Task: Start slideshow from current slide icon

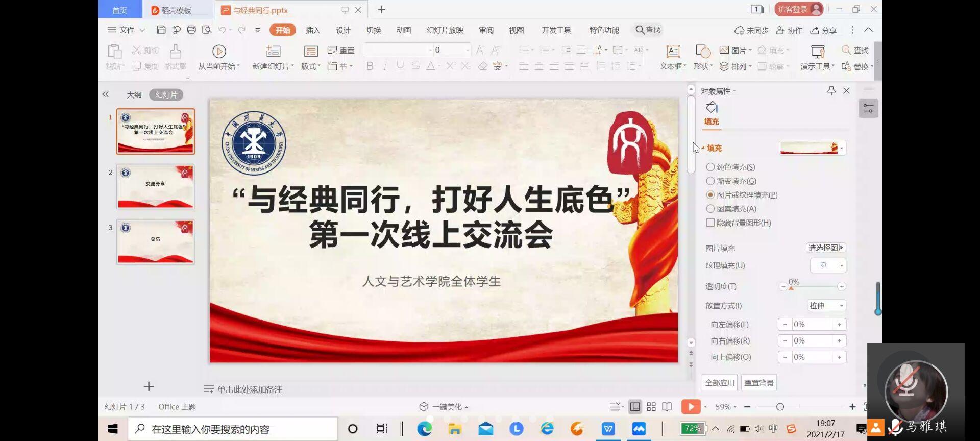Action: tap(219, 51)
